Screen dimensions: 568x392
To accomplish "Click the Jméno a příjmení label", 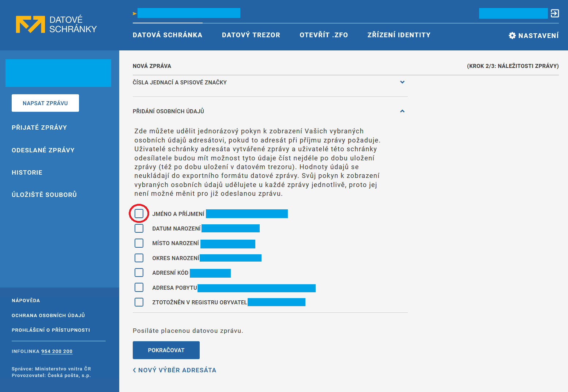I will click(x=178, y=214).
